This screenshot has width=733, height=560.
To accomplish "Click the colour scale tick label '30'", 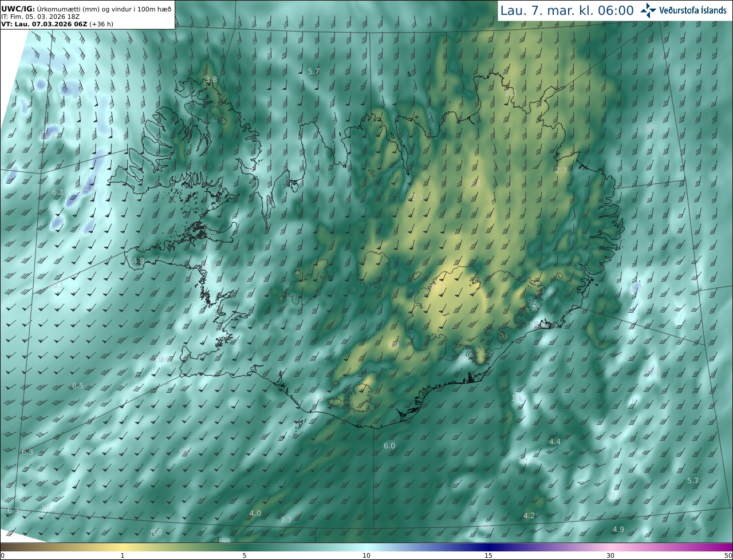I will (x=610, y=555).
